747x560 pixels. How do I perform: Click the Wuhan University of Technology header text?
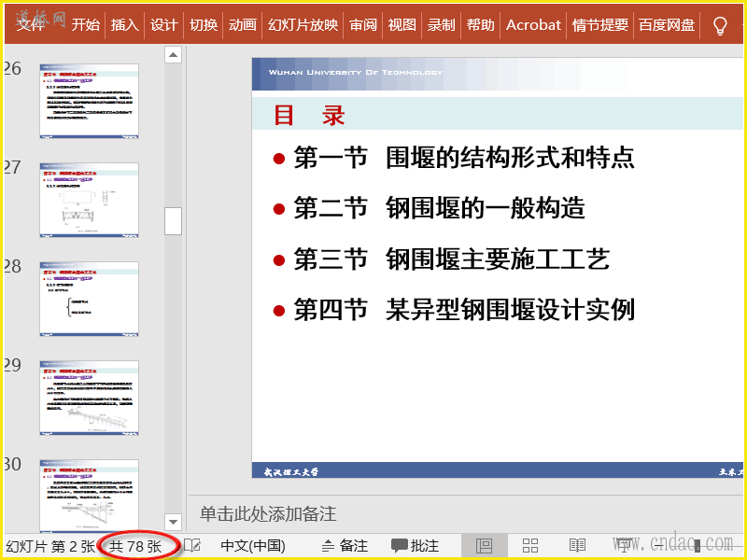pyautogui.click(x=356, y=73)
